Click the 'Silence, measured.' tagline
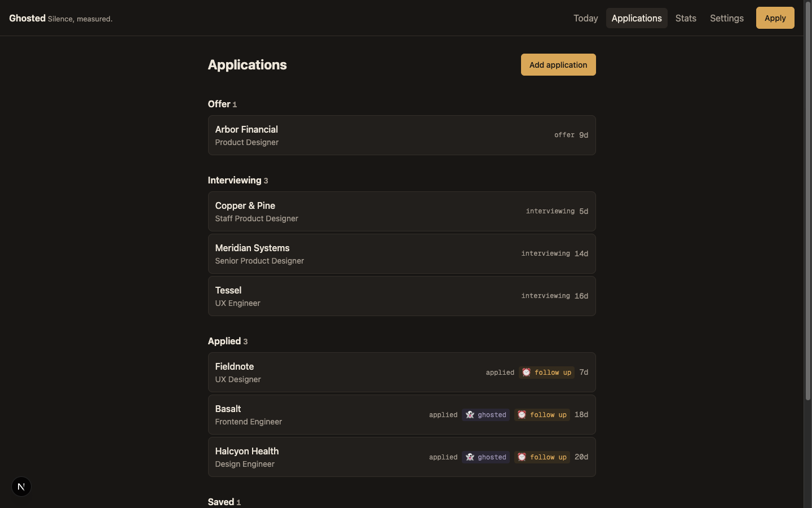Image resolution: width=812 pixels, height=508 pixels. coord(80,19)
